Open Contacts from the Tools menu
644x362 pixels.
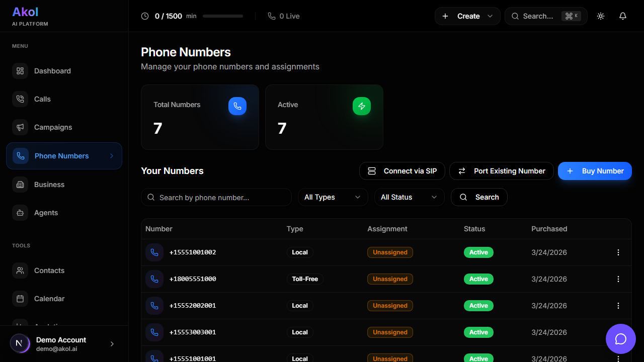pos(49,270)
